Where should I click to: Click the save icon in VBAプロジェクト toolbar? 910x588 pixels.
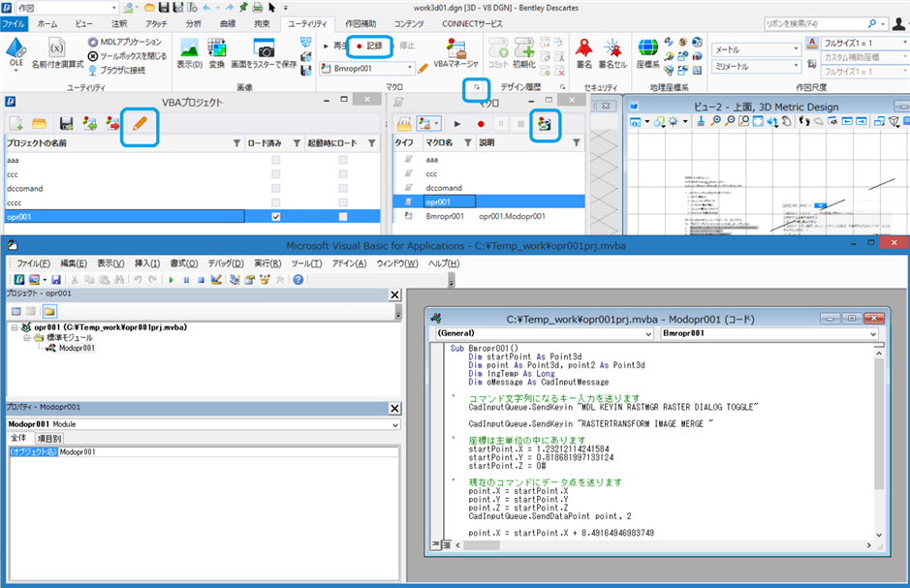(66, 124)
